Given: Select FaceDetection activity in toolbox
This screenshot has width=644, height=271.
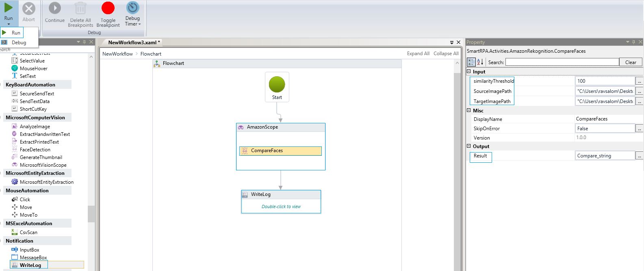Looking at the screenshot, I should [35, 150].
